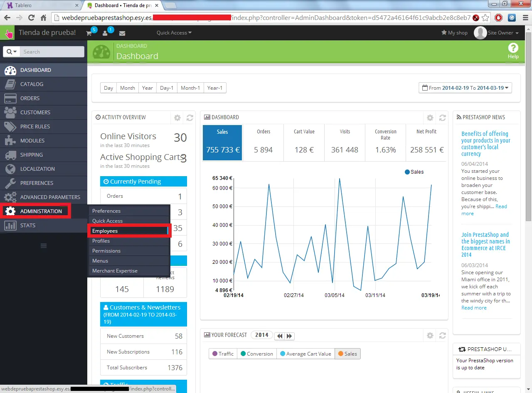Open Activity Overview settings gear
532x393 pixels.
coord(177,118)
